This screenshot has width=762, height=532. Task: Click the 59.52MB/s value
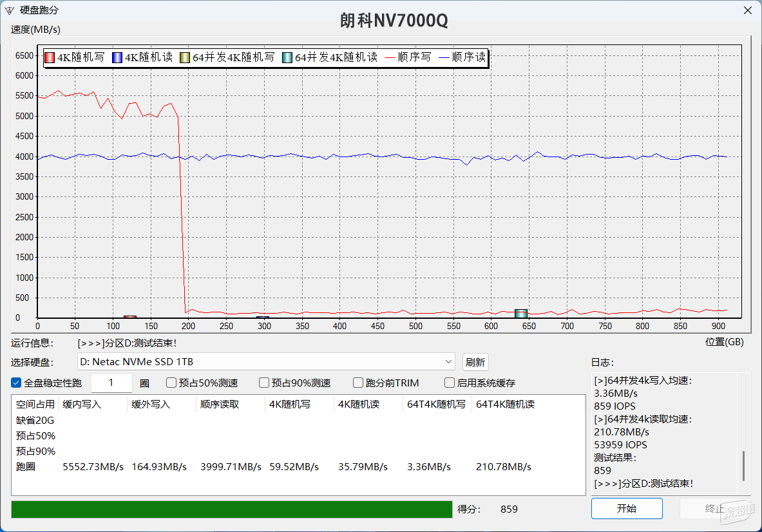click(294, 467)
